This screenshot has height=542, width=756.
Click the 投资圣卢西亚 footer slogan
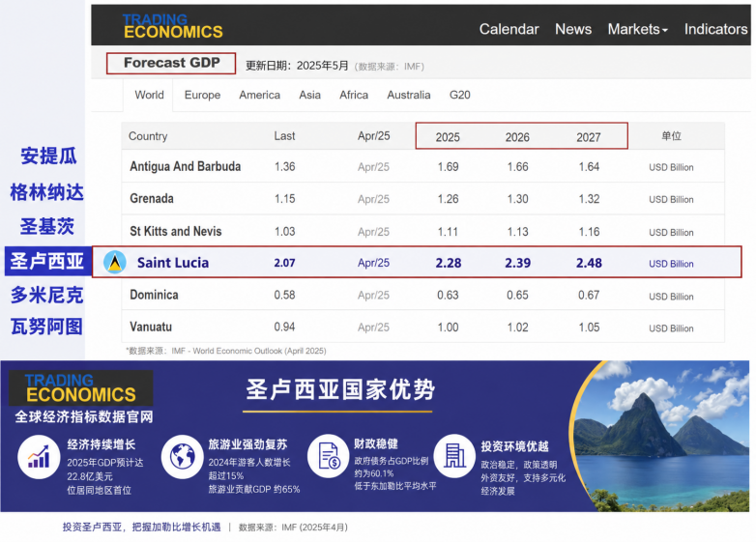[141, 528]
